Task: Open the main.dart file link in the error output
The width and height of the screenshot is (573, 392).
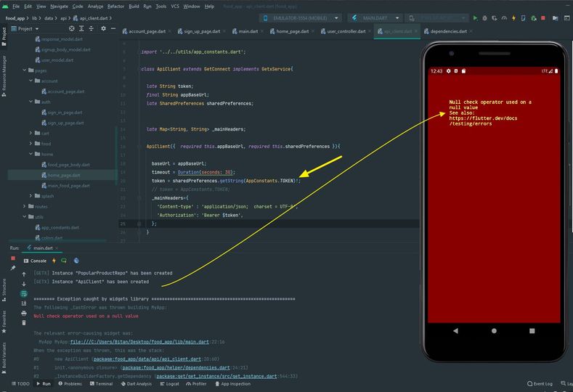Action: click(x=139, y=342)
